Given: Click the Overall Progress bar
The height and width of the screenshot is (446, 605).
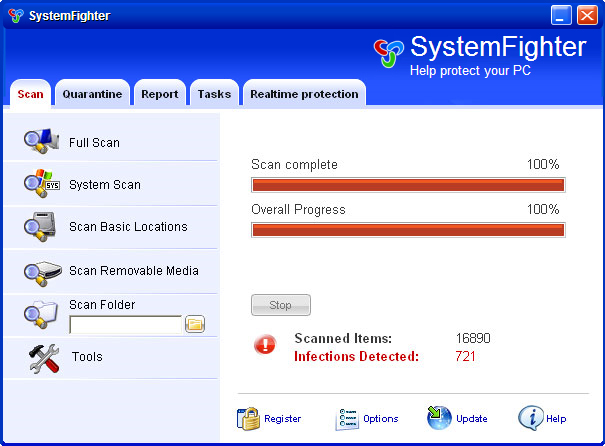Looking at the screenshot, I should (x=408, y=230).
